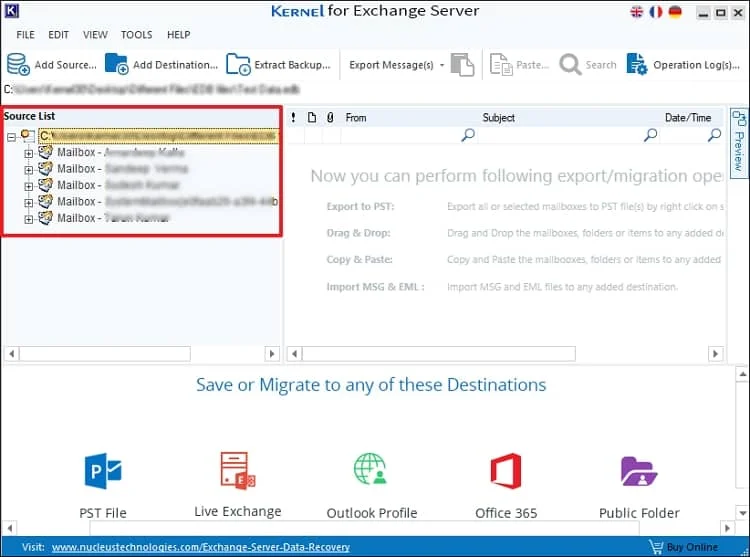
Task: Select the root source file tree item
Action: 158,136
